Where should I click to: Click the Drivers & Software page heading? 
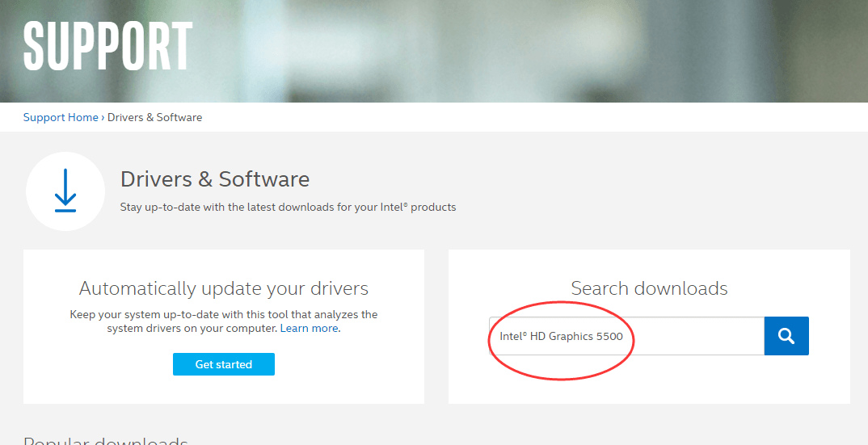214,178
